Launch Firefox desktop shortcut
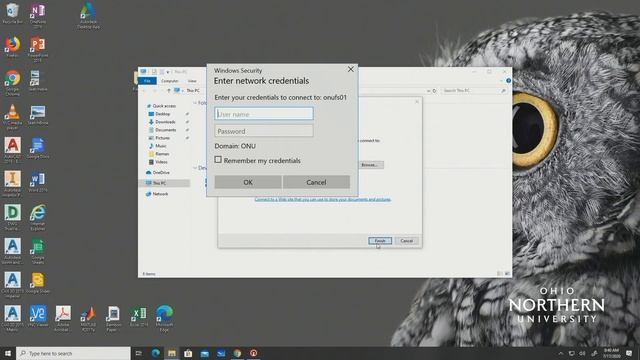This screenshot has width=640, height=360. [12, 47]
